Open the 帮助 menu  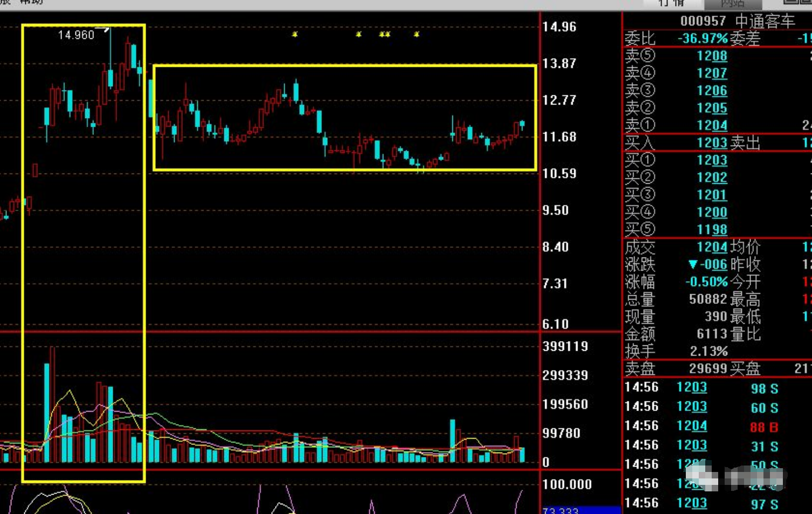pyautogui.click(x=31, y=2)
